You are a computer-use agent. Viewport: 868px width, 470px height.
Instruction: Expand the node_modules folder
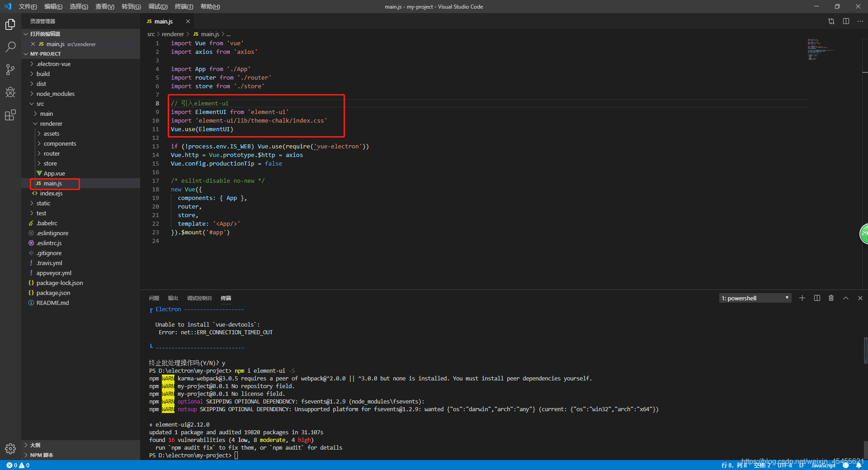(56, 94)
